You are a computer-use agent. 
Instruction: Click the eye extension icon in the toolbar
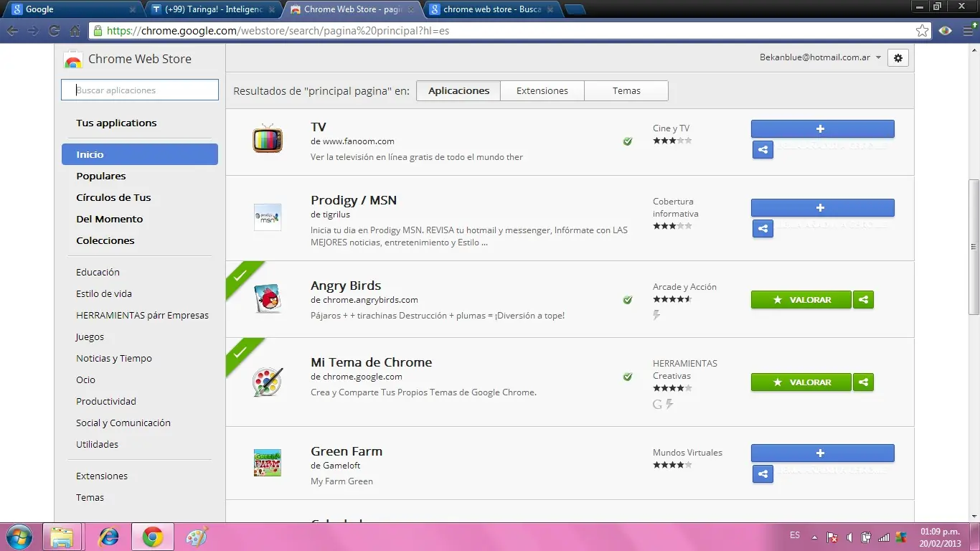946,31
